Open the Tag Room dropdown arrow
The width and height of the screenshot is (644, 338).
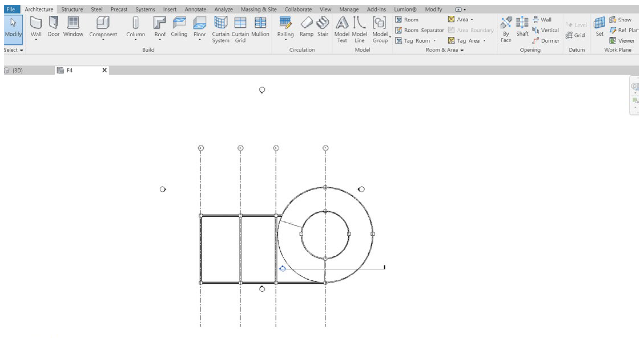pos(435,41)
